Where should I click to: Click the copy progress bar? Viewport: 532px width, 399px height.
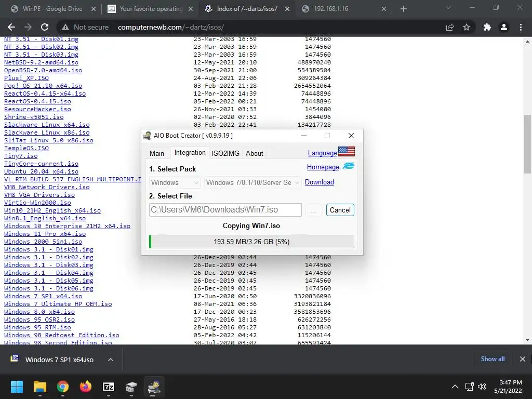pyautogui.click(x=251, y=242)
